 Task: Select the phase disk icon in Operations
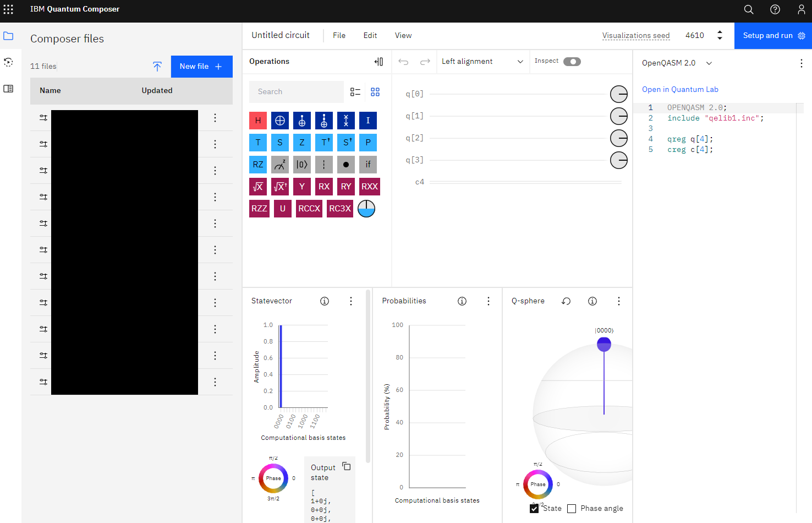(x=366, y=209)
